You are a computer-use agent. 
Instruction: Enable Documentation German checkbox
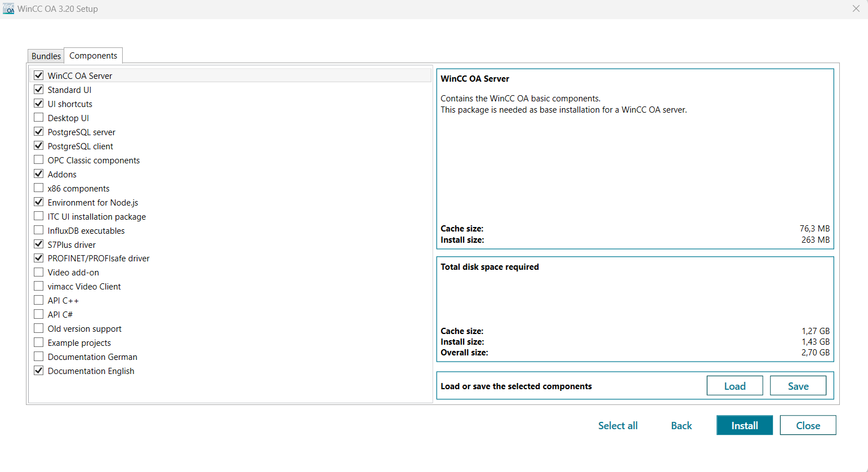(39, 357)
